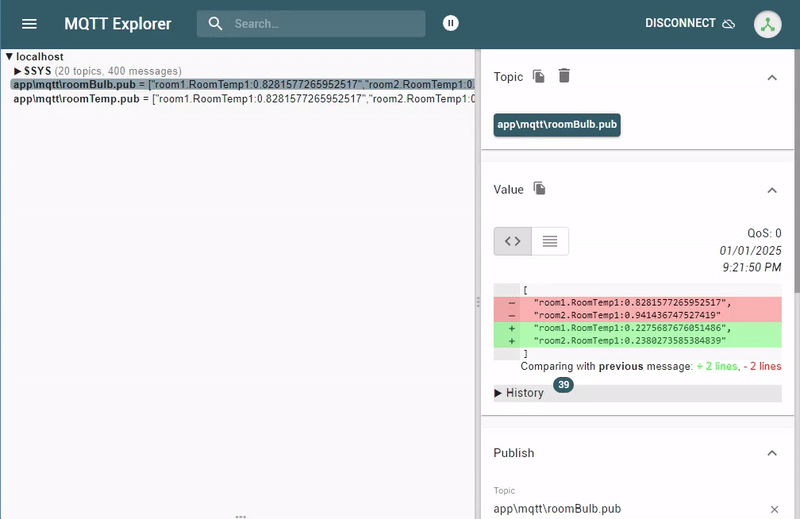Collapse the Topic panel
Viewport: 800px width, 519px height.
click(772, 78)
